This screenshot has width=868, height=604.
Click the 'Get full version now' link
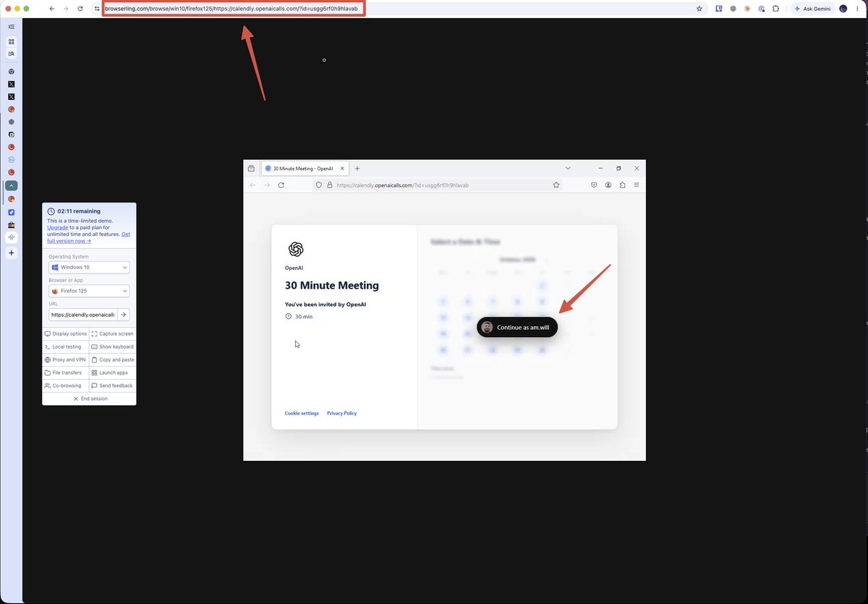[x=89, y=237]
